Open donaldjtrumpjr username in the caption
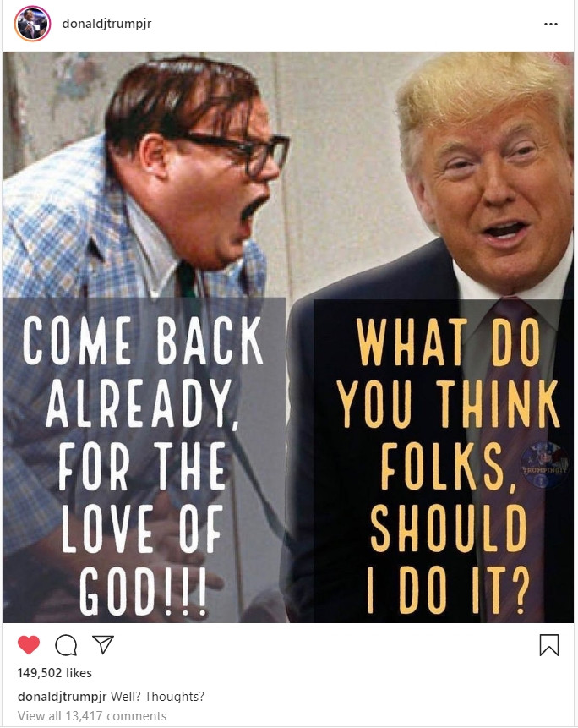 pos(63,697)
